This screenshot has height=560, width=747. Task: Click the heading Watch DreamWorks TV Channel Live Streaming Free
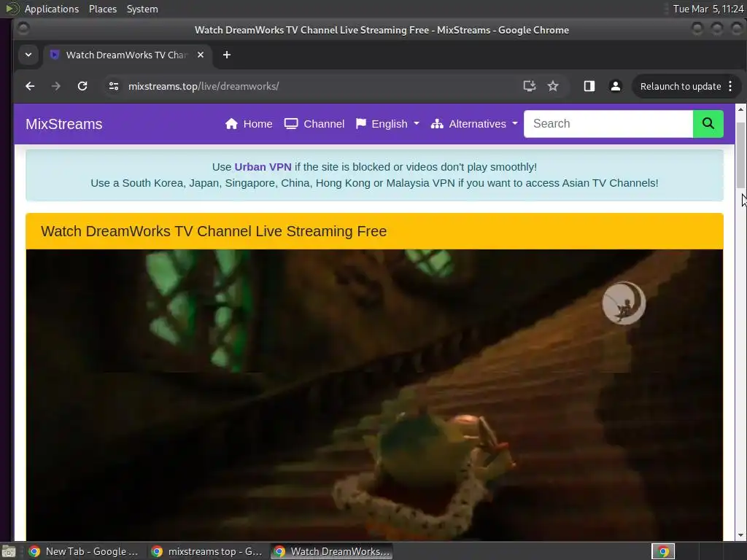214,231
